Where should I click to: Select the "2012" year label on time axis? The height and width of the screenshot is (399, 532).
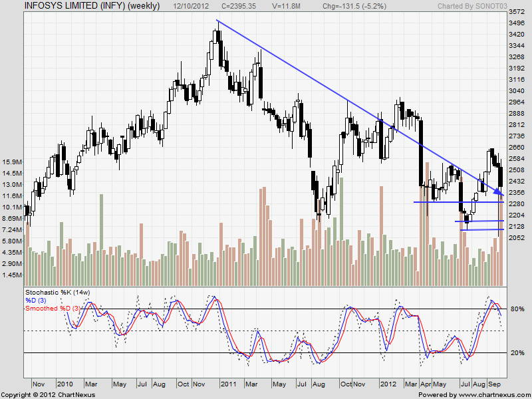pos(388,384)
